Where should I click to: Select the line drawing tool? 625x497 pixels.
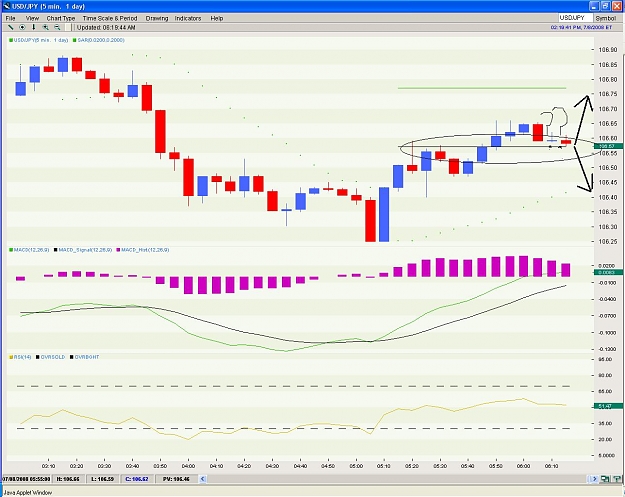coord(11,28)
